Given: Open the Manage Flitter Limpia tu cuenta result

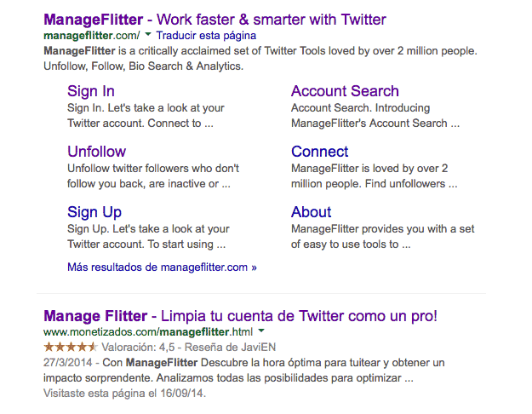Looking at the screenshot, I should (240, 316).
